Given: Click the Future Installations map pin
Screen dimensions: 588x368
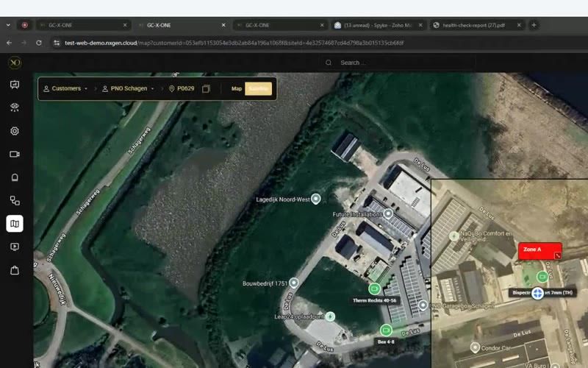Looking at the screenshot, I should pyautogui.click(x=388, y=214).
